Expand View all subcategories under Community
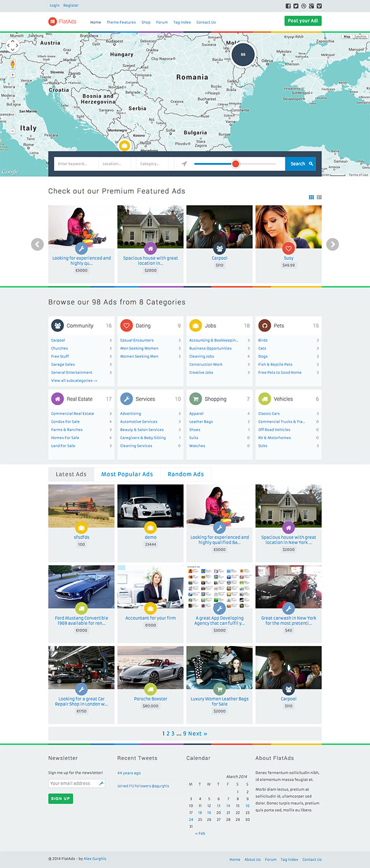Screen dimensions: 370x868 [74, 381]
